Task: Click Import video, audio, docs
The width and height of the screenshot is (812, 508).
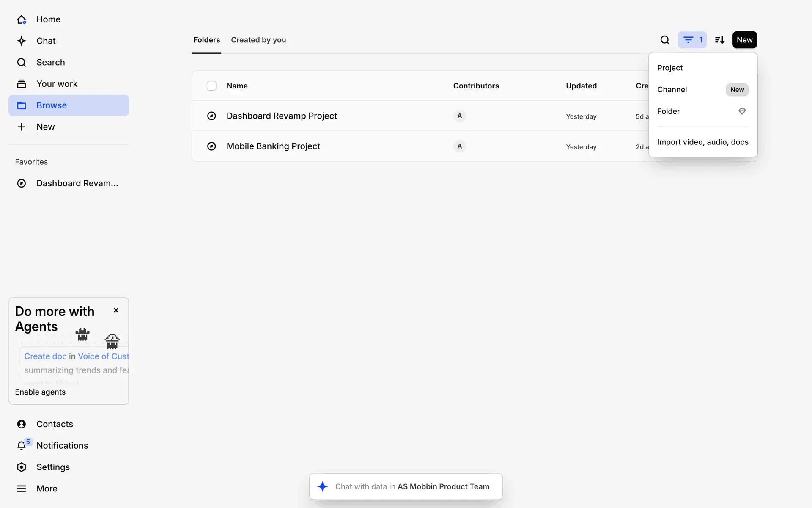Action: pos(702,142)
